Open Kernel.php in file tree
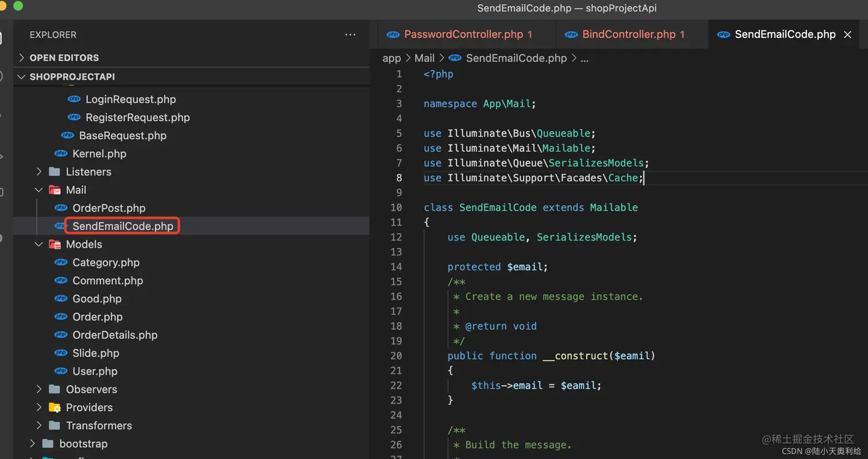868x459 pixels. [99, 154]
